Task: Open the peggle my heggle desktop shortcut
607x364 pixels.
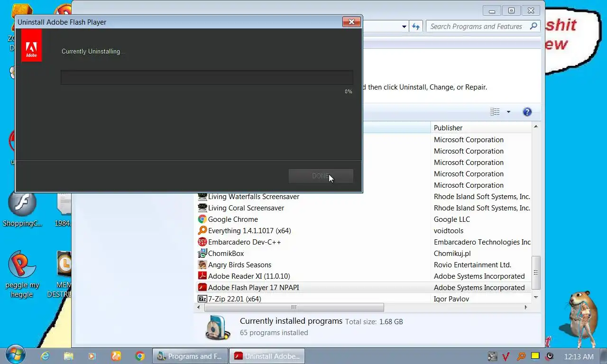Action: pos(22,275)
